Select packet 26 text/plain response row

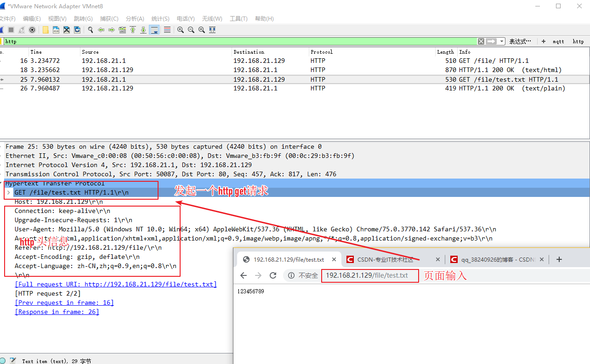coord(295,88)
